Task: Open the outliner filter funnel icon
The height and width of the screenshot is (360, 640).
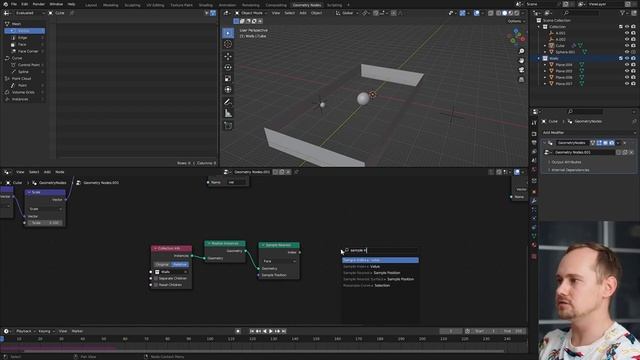Action: click(x=623, y=13)
